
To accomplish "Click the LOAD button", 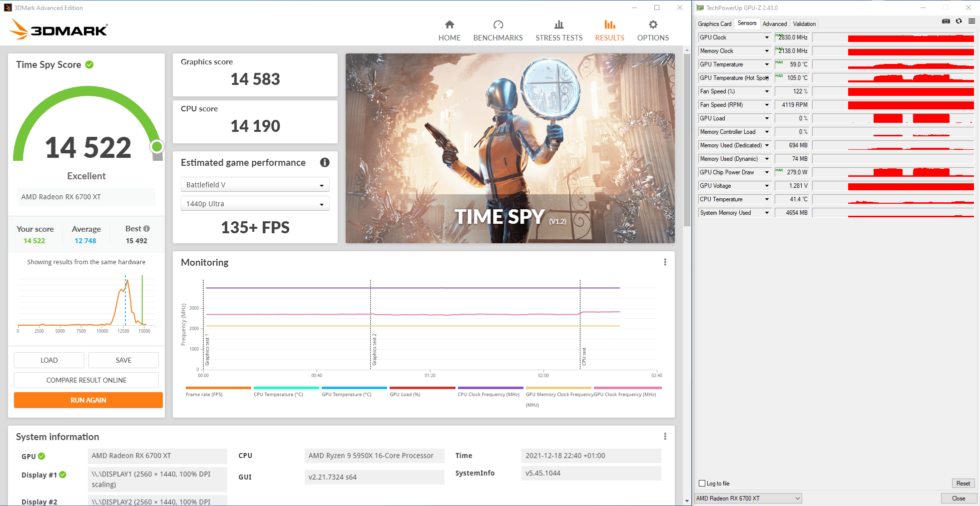I will (49, 360).
